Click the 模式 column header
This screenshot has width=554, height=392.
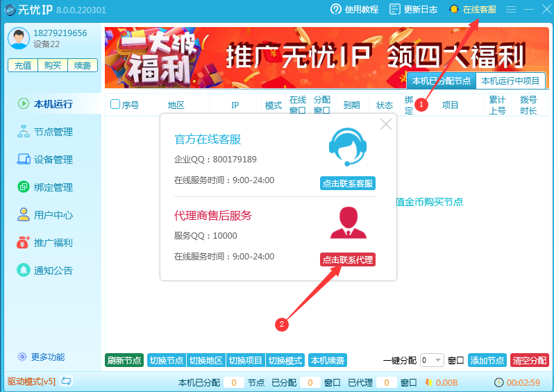274,105
